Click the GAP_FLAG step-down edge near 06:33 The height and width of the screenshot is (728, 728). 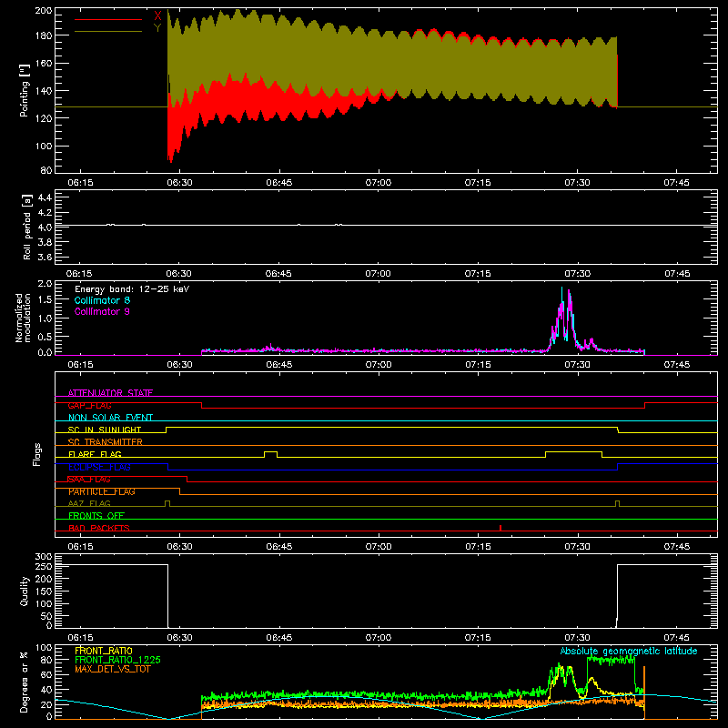(x=201, y=405)
